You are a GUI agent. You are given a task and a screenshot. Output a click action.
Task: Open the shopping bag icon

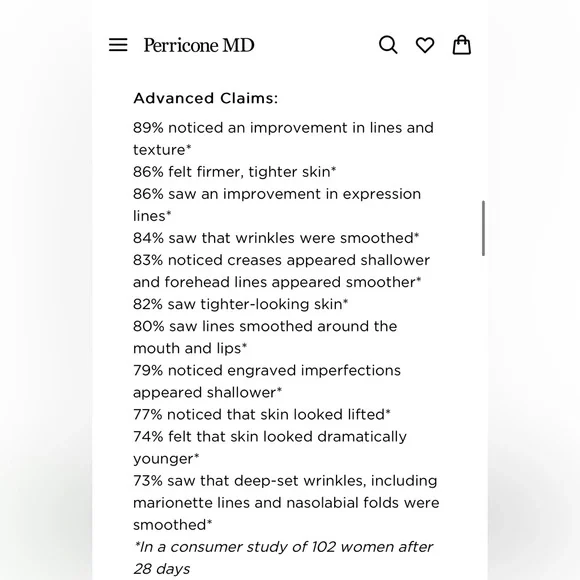pos(462,45)
